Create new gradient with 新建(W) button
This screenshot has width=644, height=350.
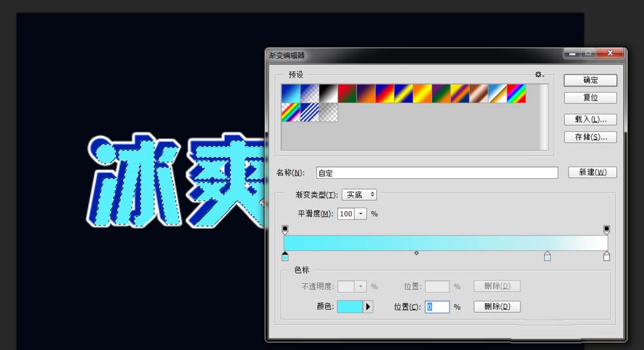[592, 172]
